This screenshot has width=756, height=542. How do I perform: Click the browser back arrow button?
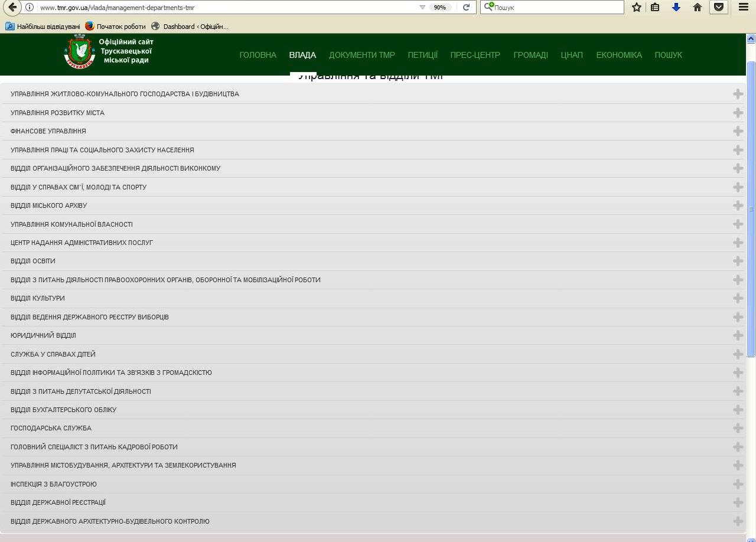[x=11, y=8]
